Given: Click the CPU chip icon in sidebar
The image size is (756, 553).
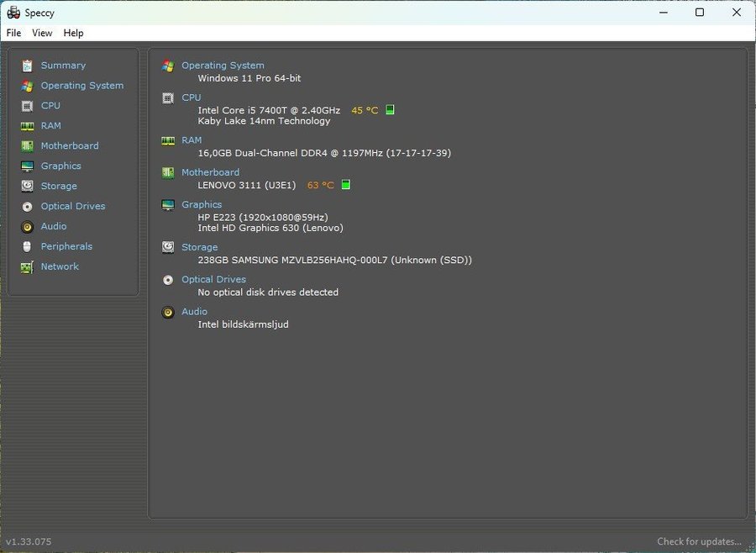Looking at the screenshot, I should [x=28, y=106].
